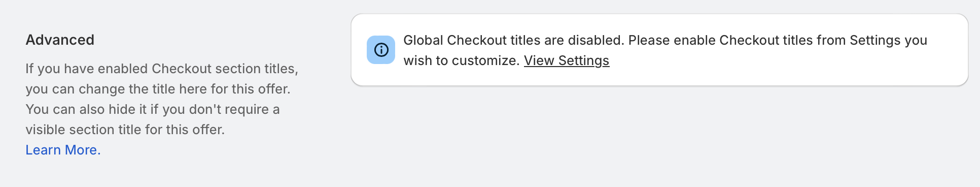Click the word 'Learn' in the blue link
This screenshot has width=980, height=187.
point(43,150)
